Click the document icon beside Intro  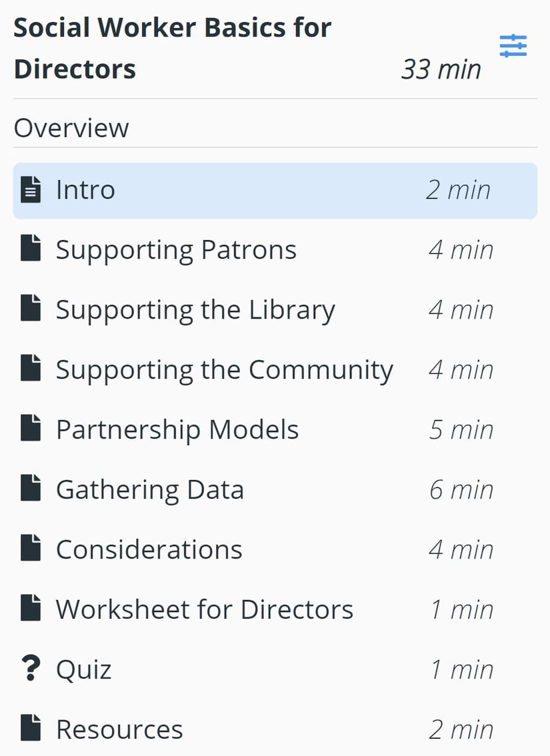pyautogui.click(x=30, y=189)
